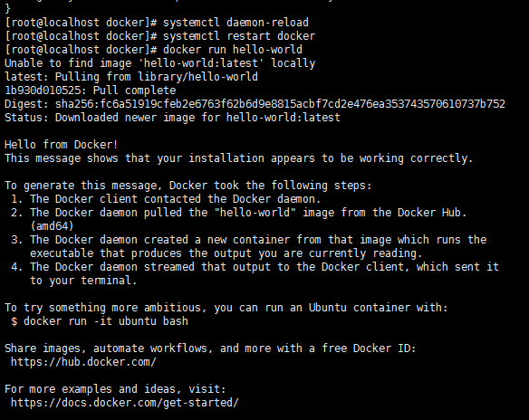Click the 'To try something more ambitious' line
The width and height of the screenshot is (529, 420).
point(226,308)
